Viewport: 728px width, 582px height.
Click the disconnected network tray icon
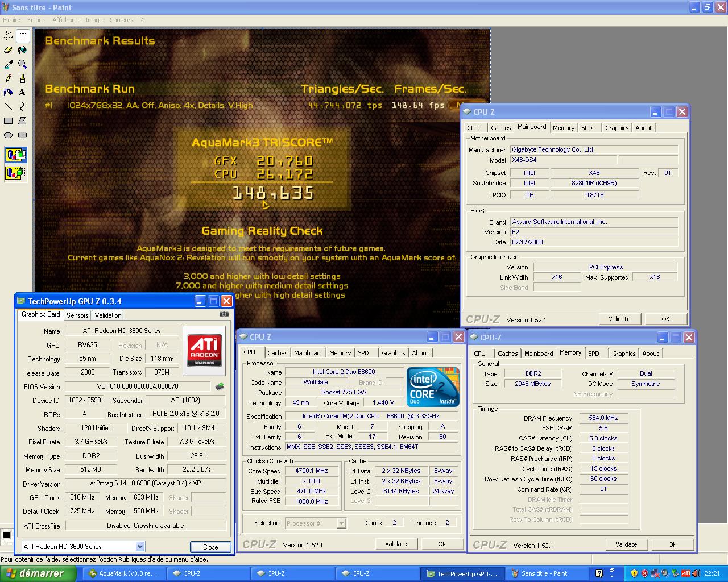[655, 573]
